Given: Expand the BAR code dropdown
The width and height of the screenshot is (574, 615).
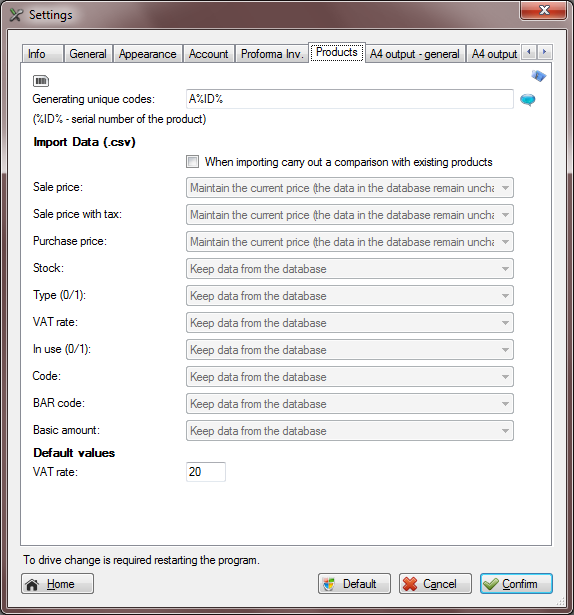Looking at the screenshot, I should click(x=350, y=404).
